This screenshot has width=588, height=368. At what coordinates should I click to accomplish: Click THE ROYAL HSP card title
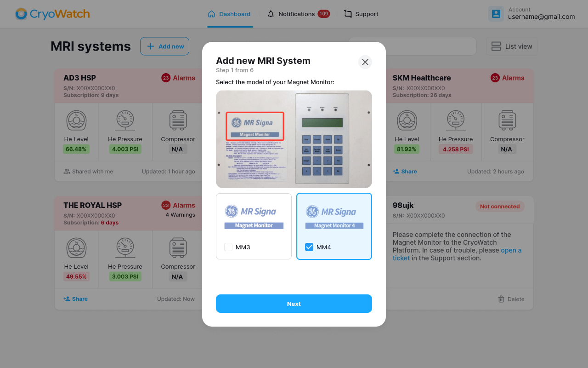click(92, 205)
